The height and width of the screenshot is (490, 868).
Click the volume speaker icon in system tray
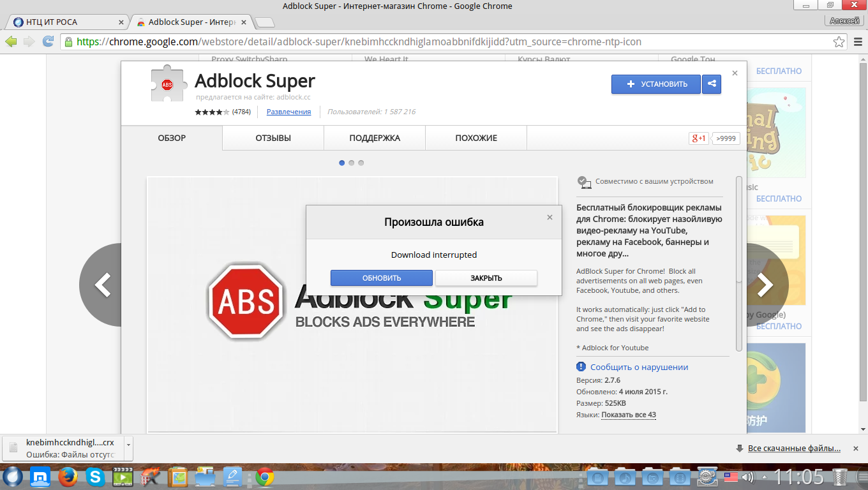[x=747, y=477]
